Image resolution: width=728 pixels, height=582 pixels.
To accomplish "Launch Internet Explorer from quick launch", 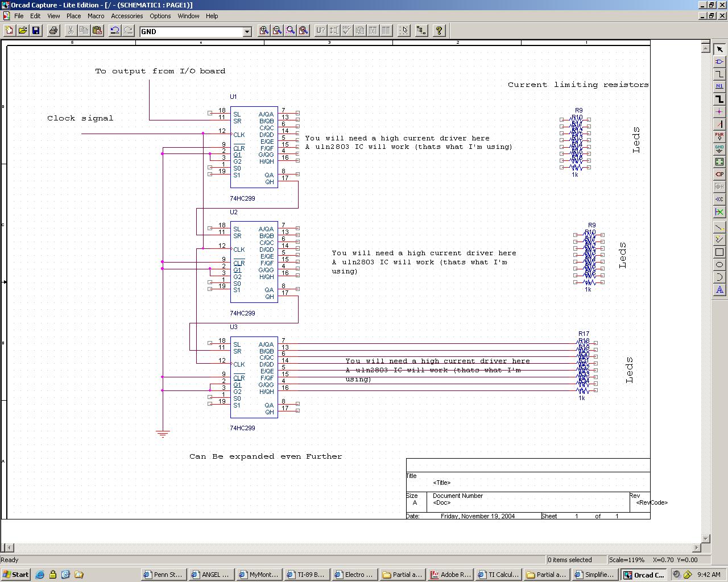I will [x=40, y=575].
